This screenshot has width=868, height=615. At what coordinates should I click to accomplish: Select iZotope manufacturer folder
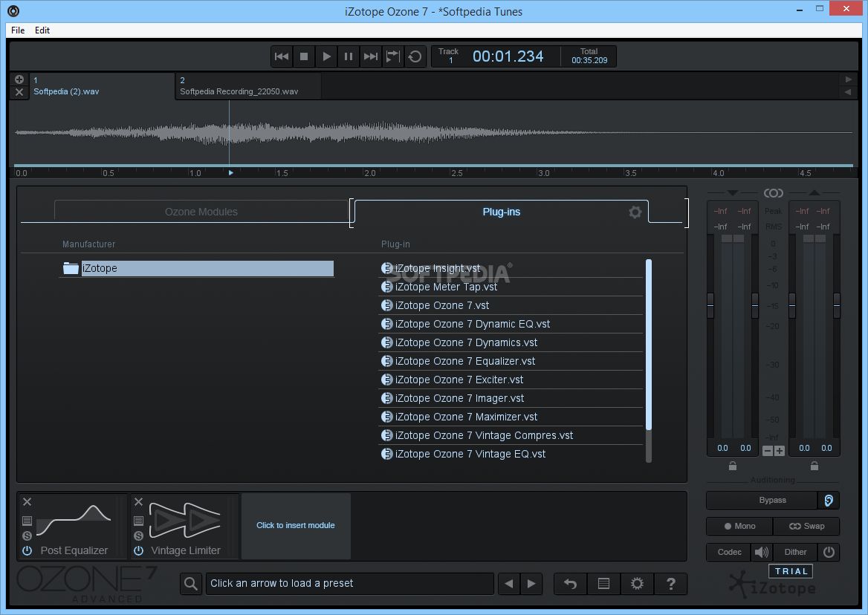198,268
